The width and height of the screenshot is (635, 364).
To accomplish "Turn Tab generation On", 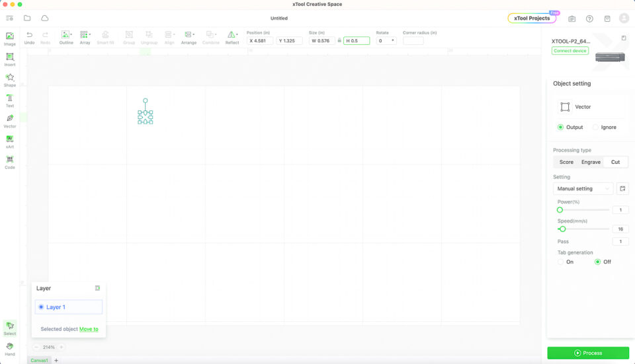I will [561, 262].
